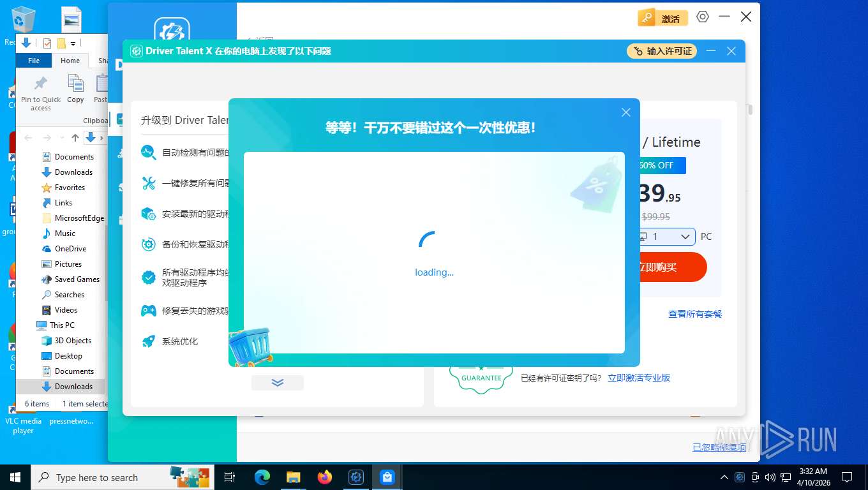Click the 激活 activate key button
868x490 pixels.
(x=662, y=19)
